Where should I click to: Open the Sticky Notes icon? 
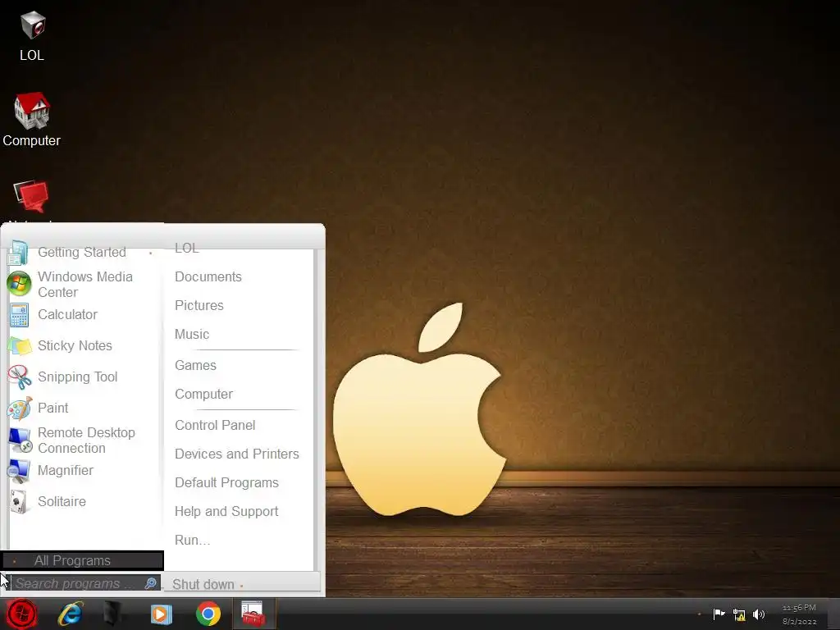[19, 345]
